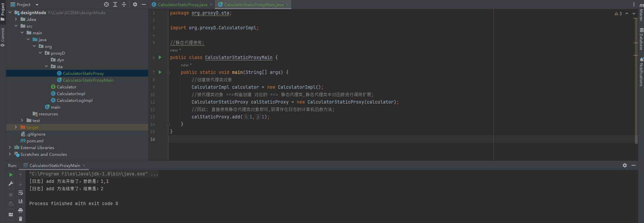Click the Stop process square button
The image size is (644, 223).
coord(11,195)
